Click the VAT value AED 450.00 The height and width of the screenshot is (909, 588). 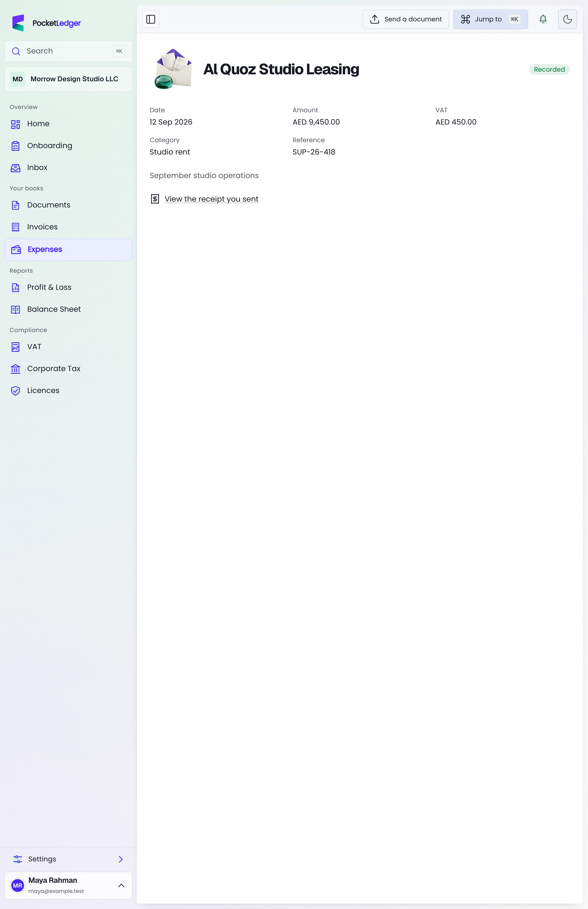(456, 122)
